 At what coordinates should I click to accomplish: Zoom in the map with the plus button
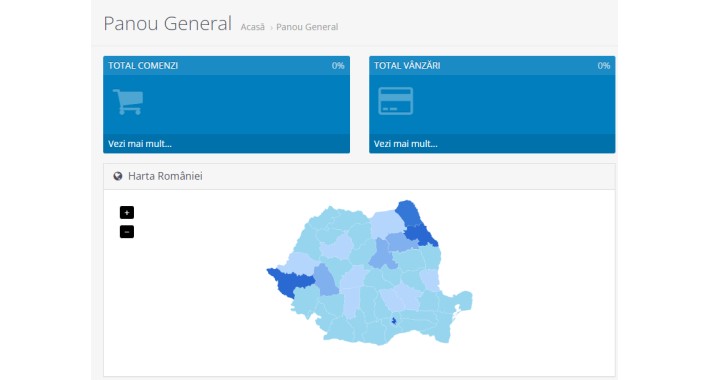click(127, 212)
